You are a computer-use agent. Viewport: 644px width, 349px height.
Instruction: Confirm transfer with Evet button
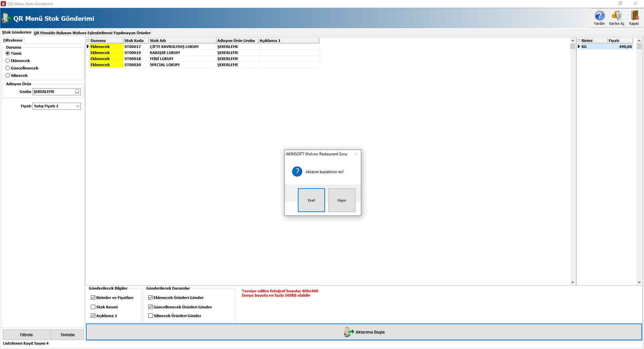311,200
